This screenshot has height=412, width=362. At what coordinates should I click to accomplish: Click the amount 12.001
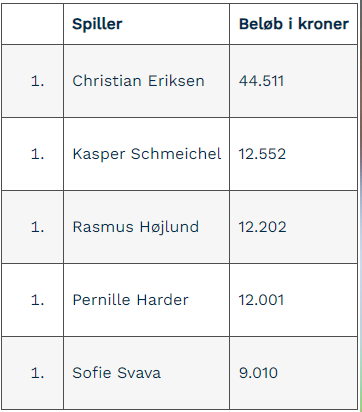(261, 300)
